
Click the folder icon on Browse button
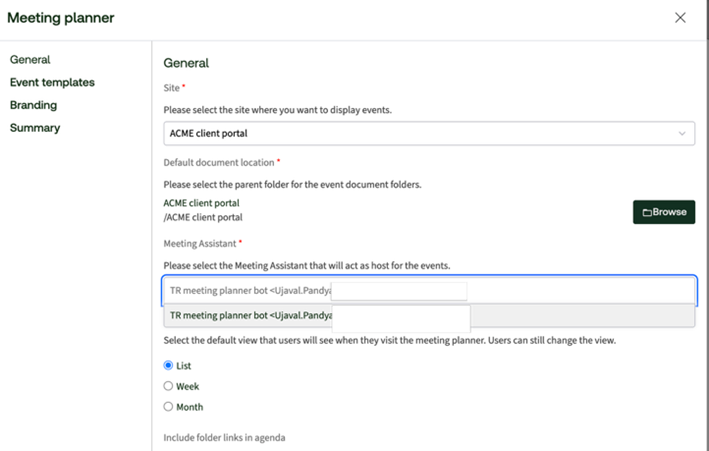pyautogui.click(x=647, y=213)
